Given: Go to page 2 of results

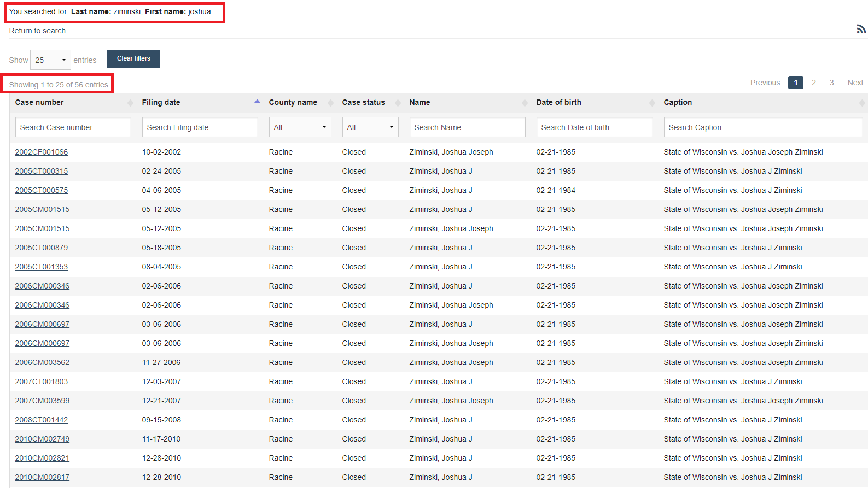Looking at the screenshot, I should pyautogui.click(x=814, y=83).
